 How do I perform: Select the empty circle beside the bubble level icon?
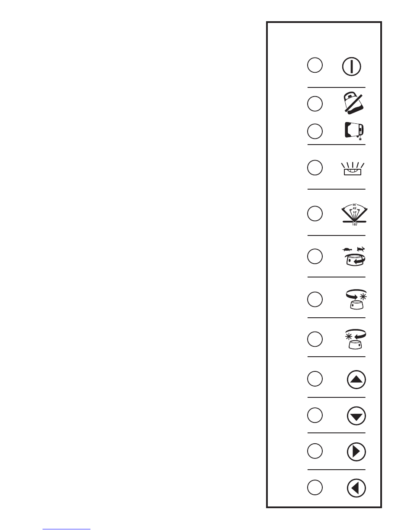pos(315,168)
